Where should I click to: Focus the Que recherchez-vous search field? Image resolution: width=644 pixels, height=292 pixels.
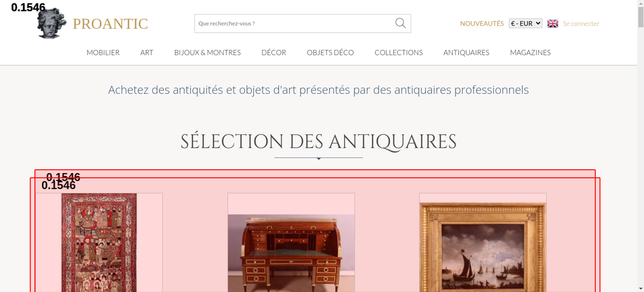pyautogui.click(x=295, y=23)
